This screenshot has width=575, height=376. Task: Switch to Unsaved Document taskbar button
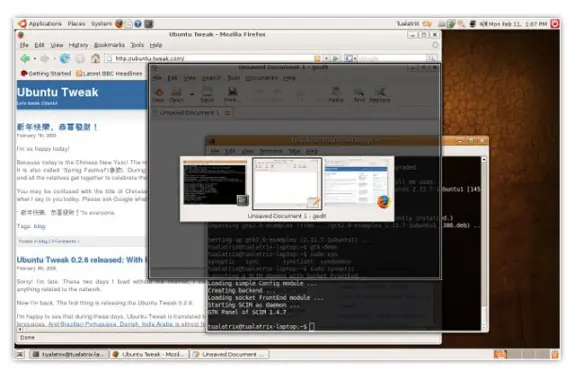[x=230, y=354]
